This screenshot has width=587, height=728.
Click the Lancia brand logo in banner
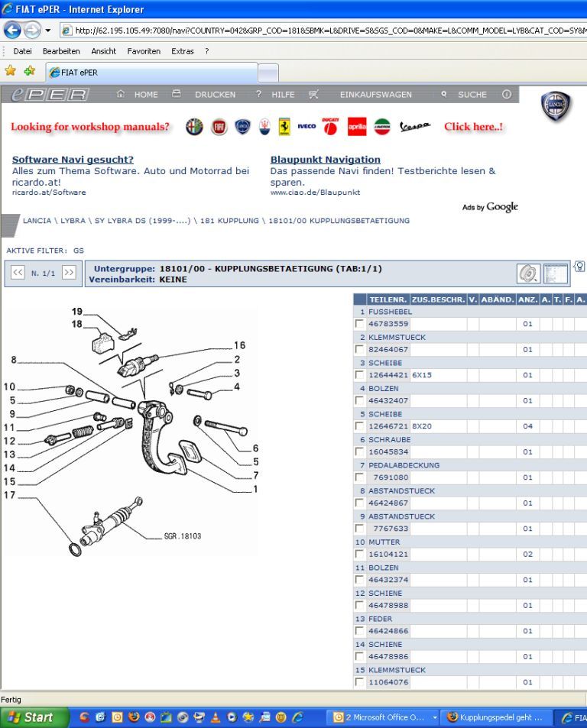(242, 126)
